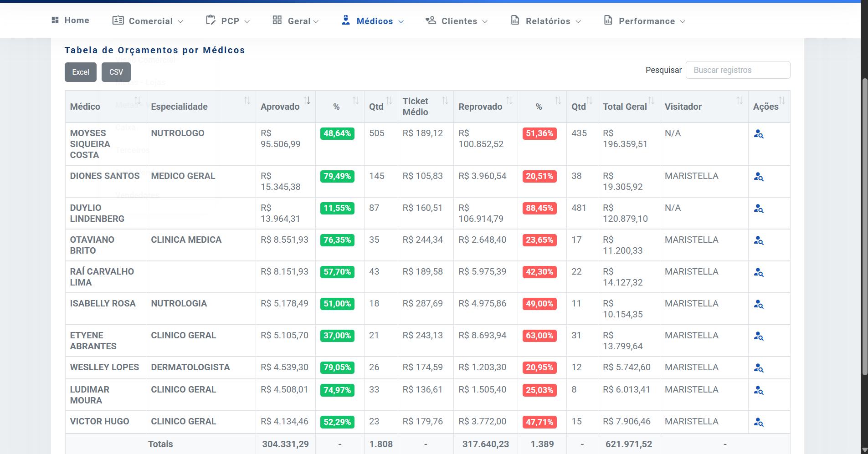Click the view icon for DIONES SANTOS
The height and width of the screenshot is (454, 868).
click(758, 177)
